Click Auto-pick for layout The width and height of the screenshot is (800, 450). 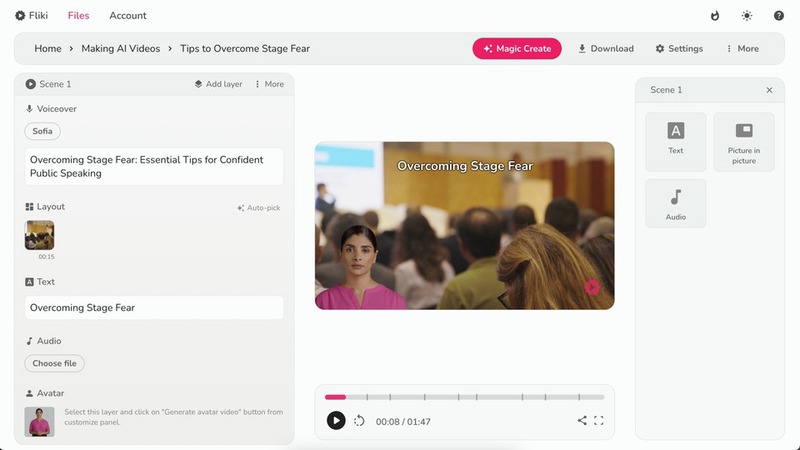259,208
